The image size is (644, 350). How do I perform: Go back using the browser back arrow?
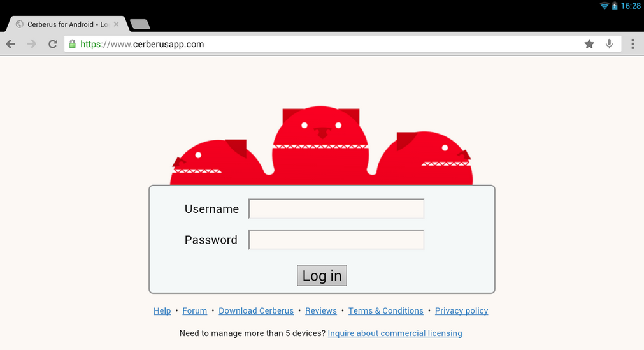(x=11, y=44)
